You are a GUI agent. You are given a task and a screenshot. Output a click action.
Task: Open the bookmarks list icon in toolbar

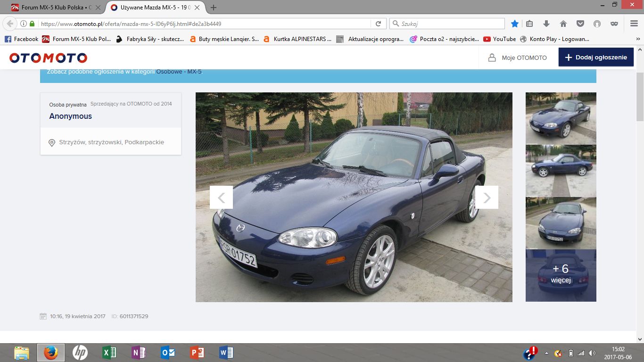[x=529, y=24]
